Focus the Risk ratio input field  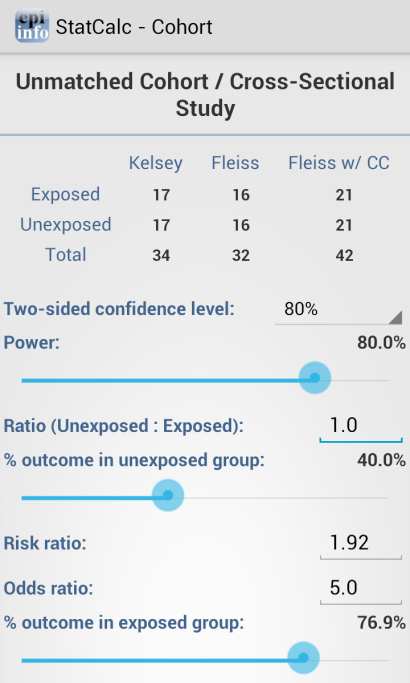[361, 543]
